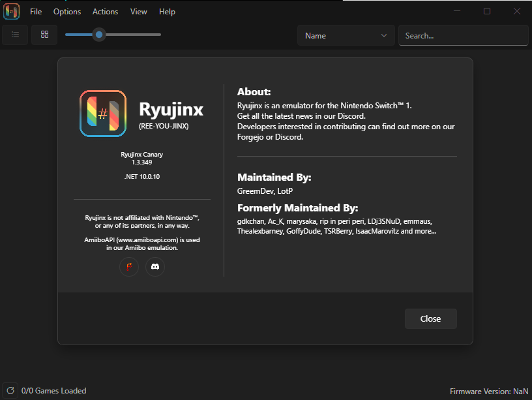Image resolution: width=532 pixels, height=400 pixels.
Task: Click the 0/0 Games Loaded status
Action: pos(53,391)
